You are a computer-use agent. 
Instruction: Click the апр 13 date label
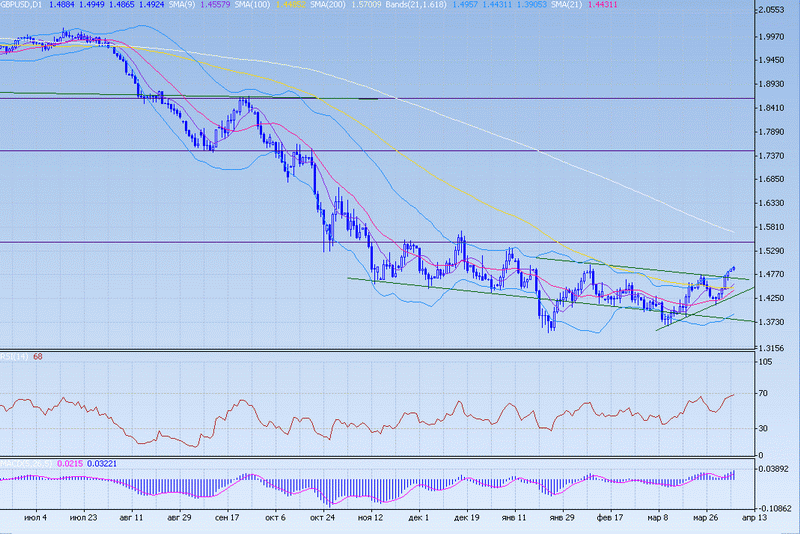pos(753,519)
